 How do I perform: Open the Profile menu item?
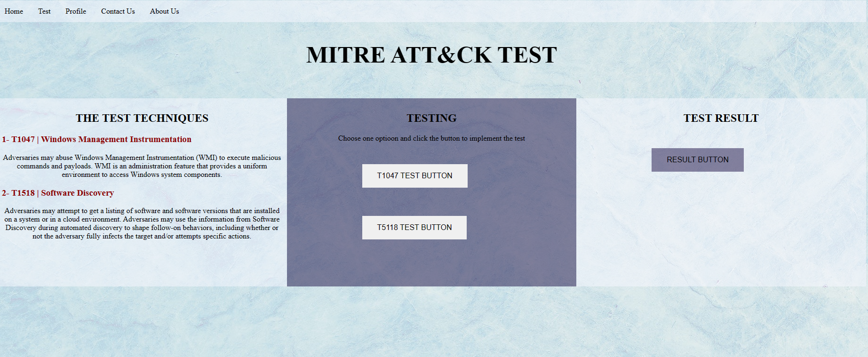pyautogui.click(x=76, y=11)
